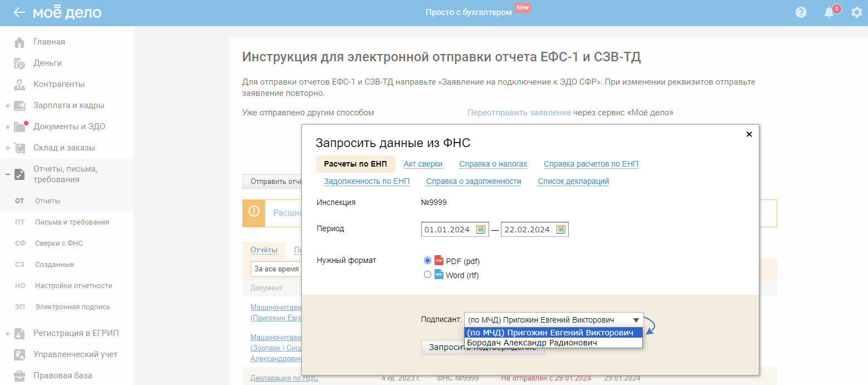Choose Бородач Александр Радионович option
The image size is (868, 385).
(x=553, y=343)
